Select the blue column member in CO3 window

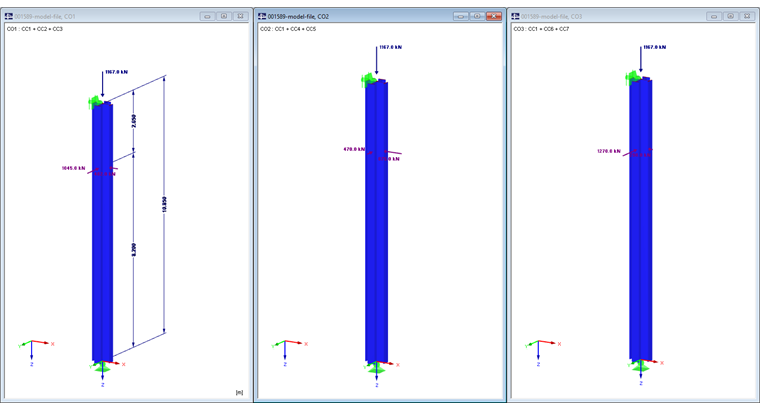[x=641, y=221]
